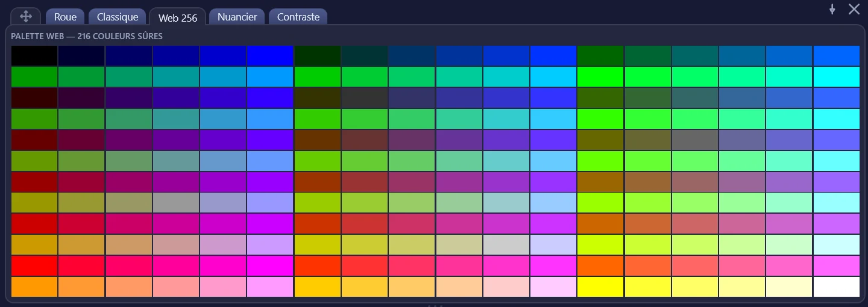Close the color palette panel
The width and height of the screenshot is (868, 307).
854,9
